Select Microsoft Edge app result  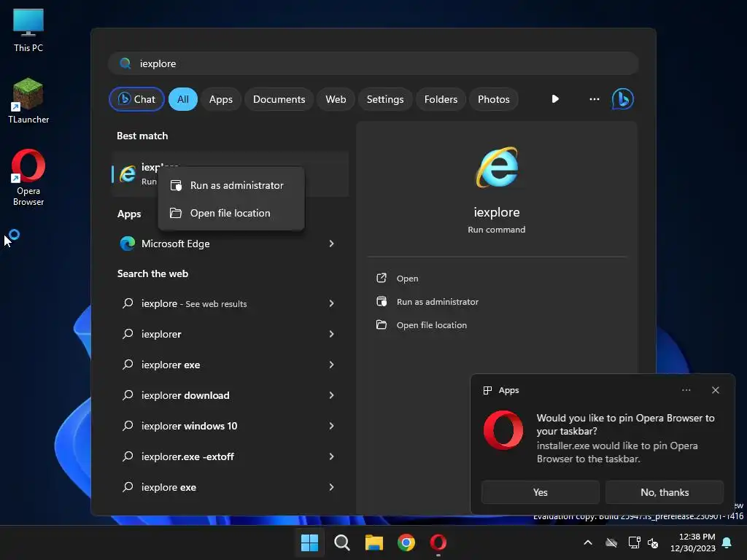230,244
